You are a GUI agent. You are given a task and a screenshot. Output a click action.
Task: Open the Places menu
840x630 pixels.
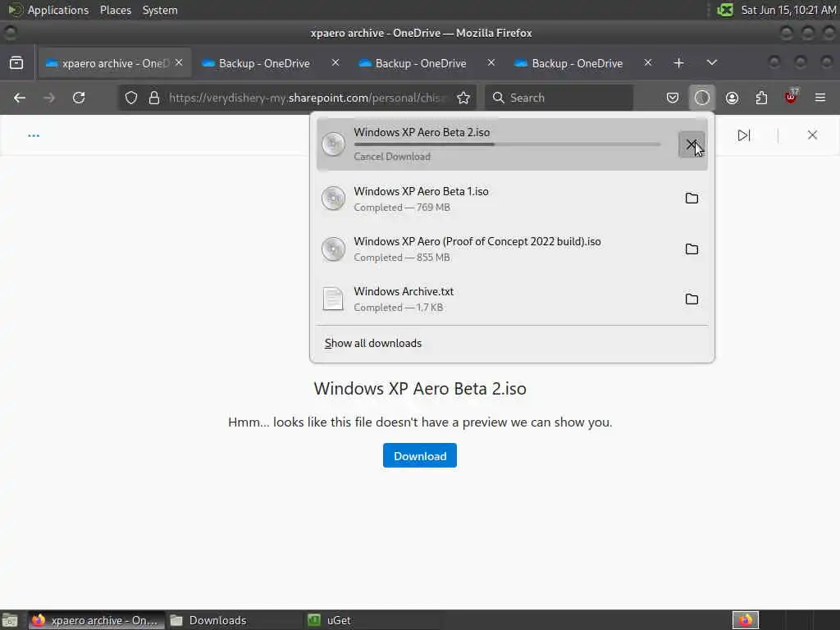click(x=115, y=10)
